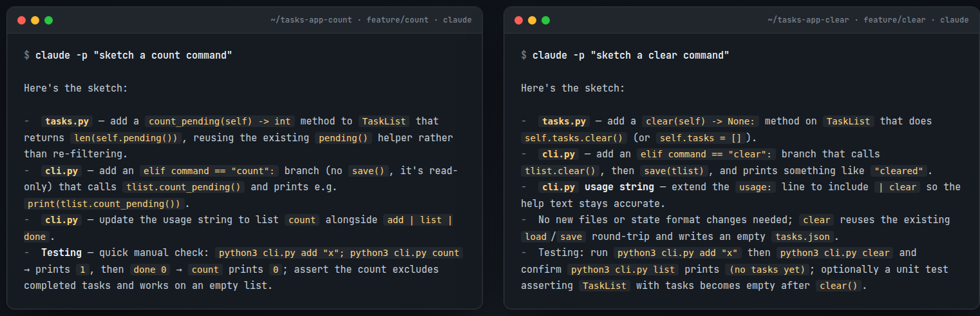
Task: Click the code 'usage:'
Action: click(x=755, y=188)
